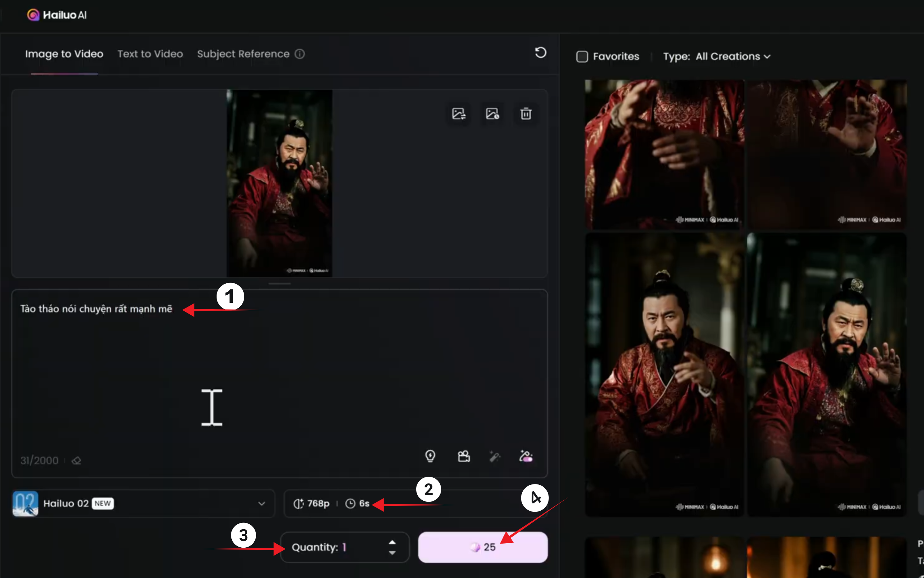Click the replace image icon
The height and width of the screenshot is (578, 924).
coord(458,114)
